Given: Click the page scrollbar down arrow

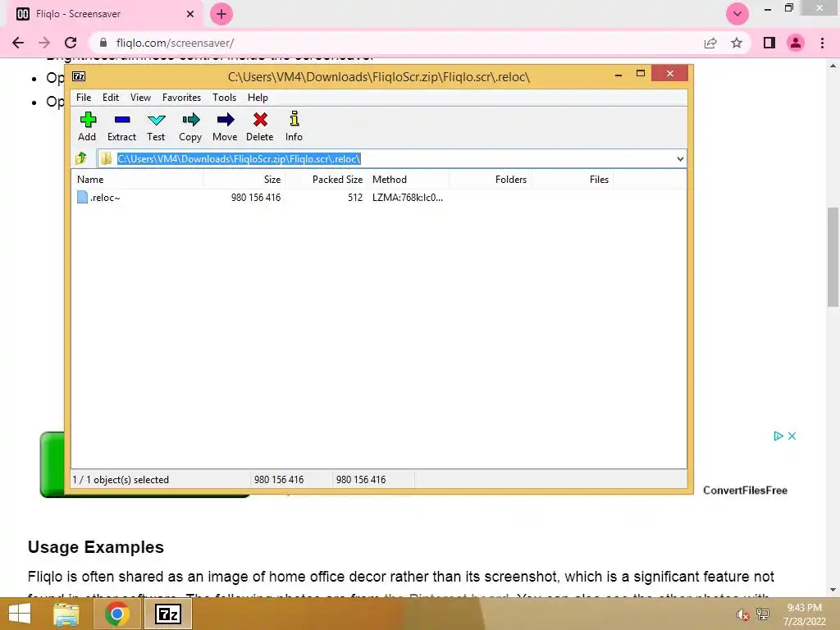Looking at the screenshot, I should [x=833, y=590].
